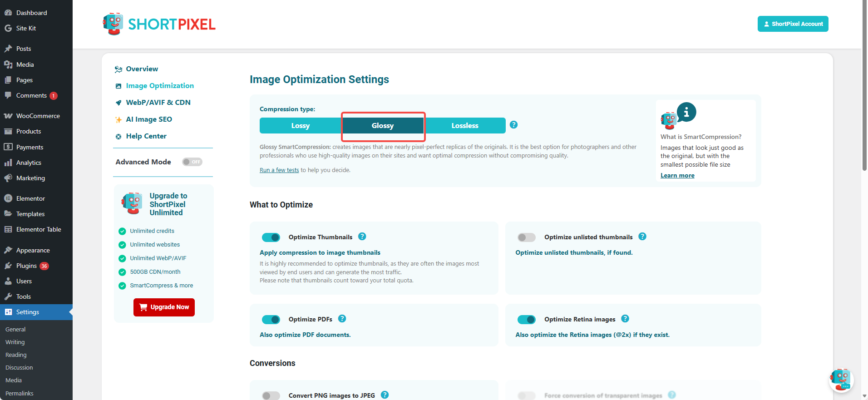
Task: Click the Posts pushpin icon
Action: pos(8,49)
